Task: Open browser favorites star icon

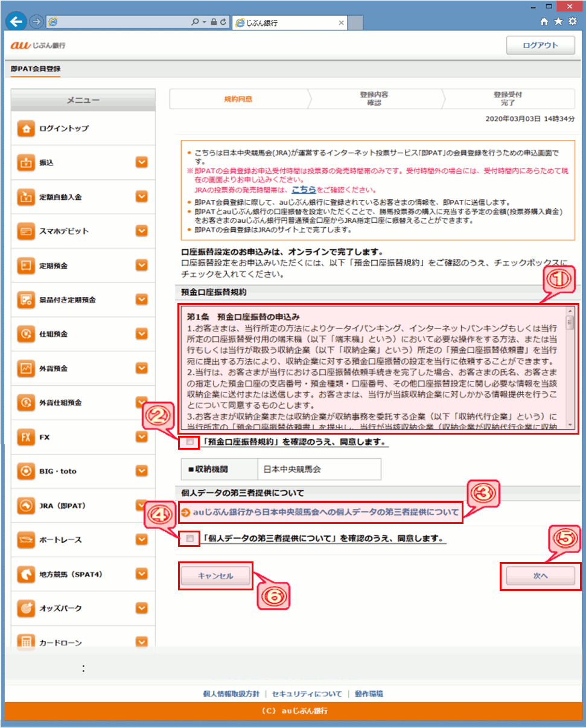Action: coord(558,22)
